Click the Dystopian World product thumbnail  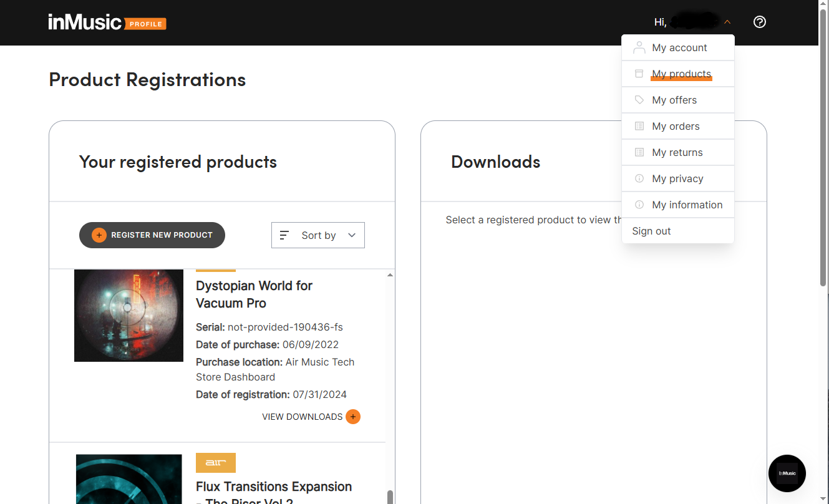pyautogui.click(x=128, y=316)
